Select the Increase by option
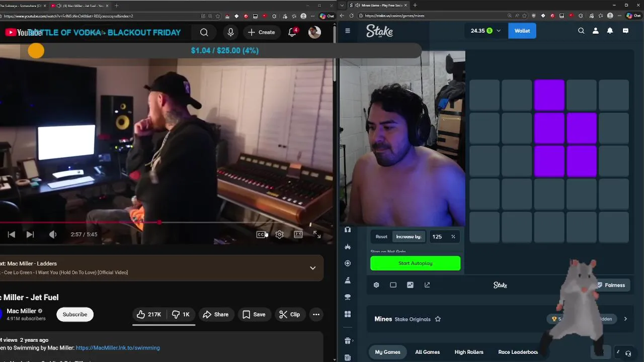 [409, 237]
